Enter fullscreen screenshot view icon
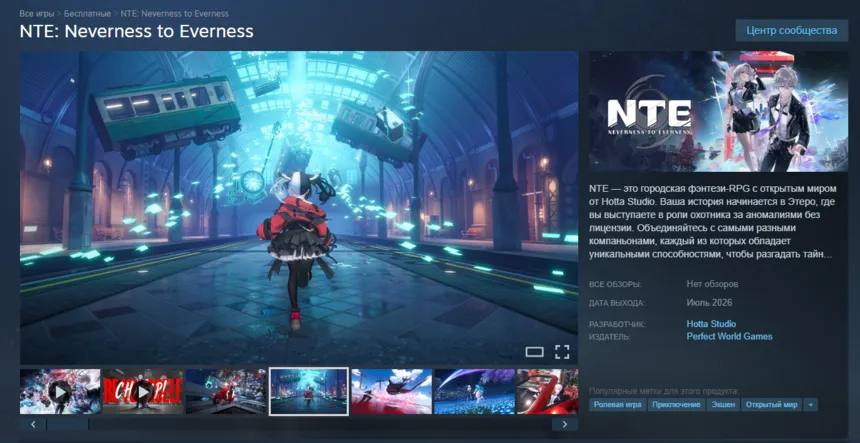The width and height of the screenshot is (860, 443). click(562, 352)
